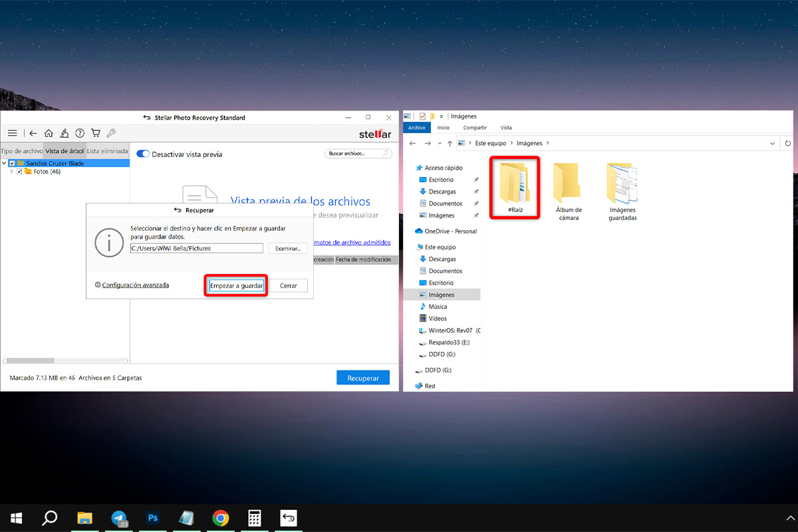Screen dimensions: 798x532
Task: Open Chrome from the taskbar
Action: click(x=221, y=517)
